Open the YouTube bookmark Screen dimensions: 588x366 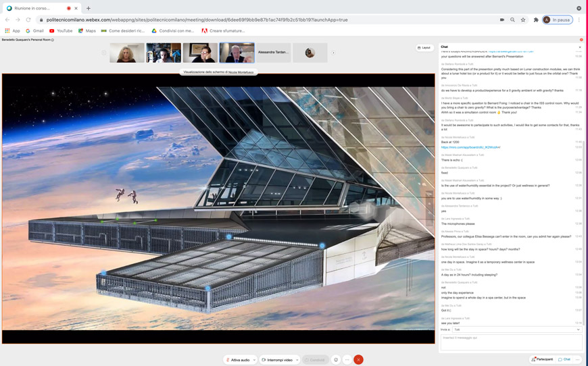point(61,30)
